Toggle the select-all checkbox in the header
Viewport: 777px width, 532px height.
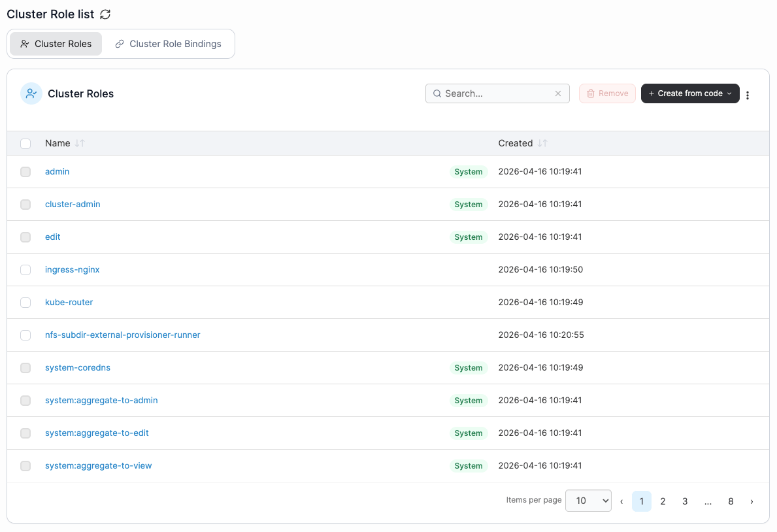click(x=25, y=144)
